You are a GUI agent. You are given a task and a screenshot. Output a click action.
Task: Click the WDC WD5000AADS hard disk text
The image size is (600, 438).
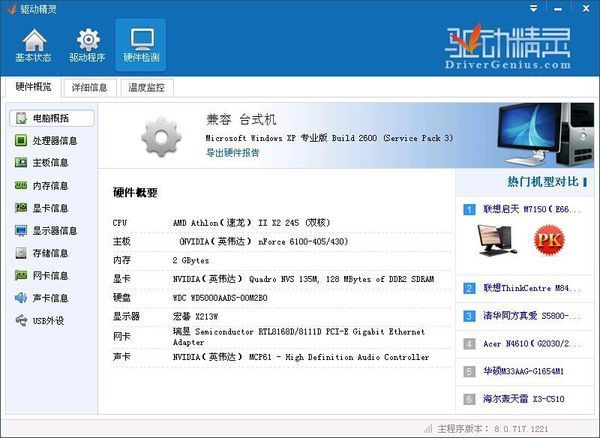(x=220, y=298)
